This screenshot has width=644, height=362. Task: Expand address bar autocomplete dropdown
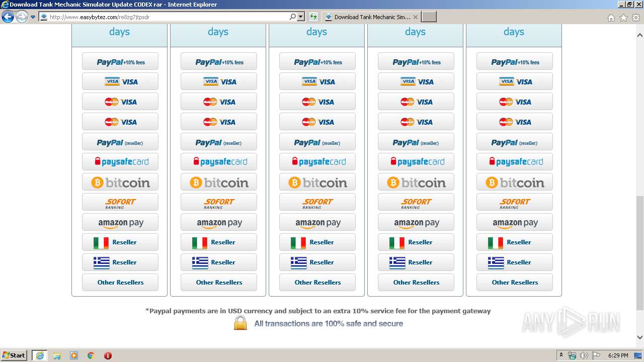pos(301,17)
